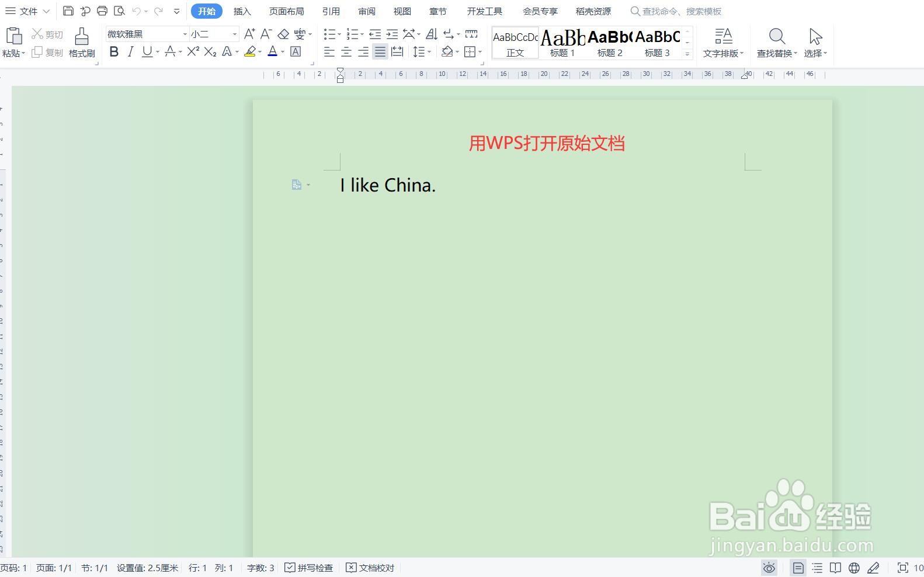Click the Sort (A-Z) icon
This screenshot has height=577, width=924.
pyautogui.click(x=432, y=34)
